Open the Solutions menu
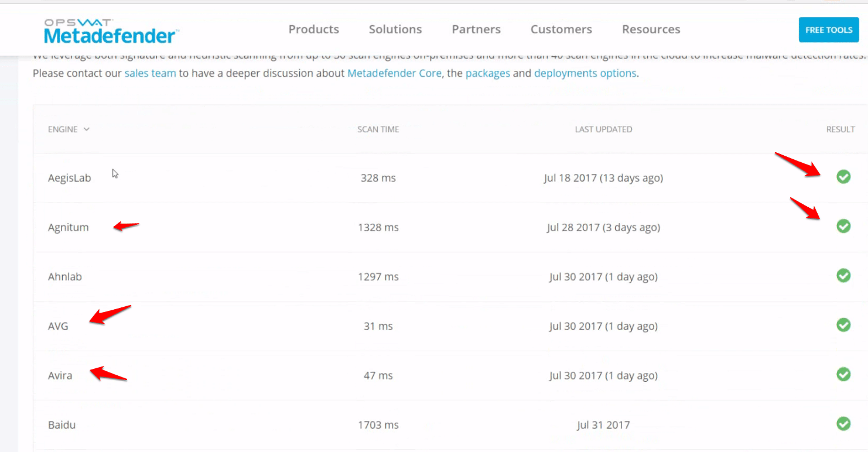Screen dimensions: 868x452 click(x=395, y=29)
